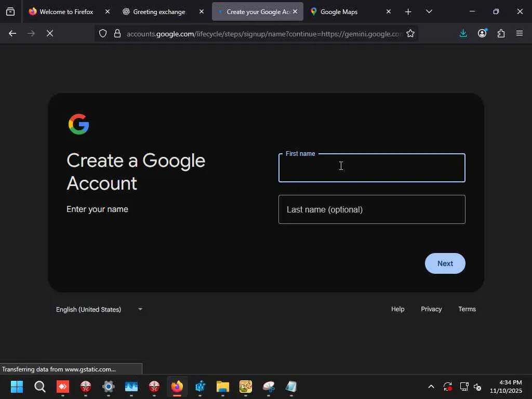Open Firefox from the taskbar

click(177, 387)
